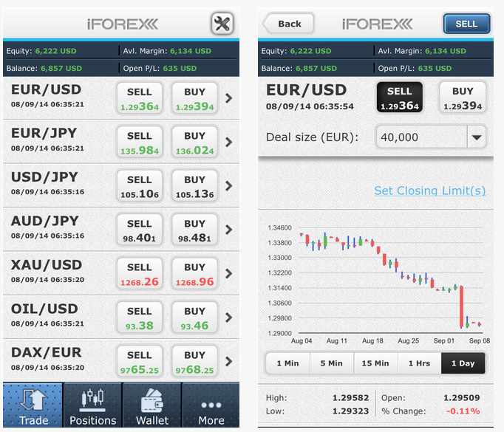Open the Set Closing Limit(s) link
Viewport: 504px width, 432px height.
429,191
